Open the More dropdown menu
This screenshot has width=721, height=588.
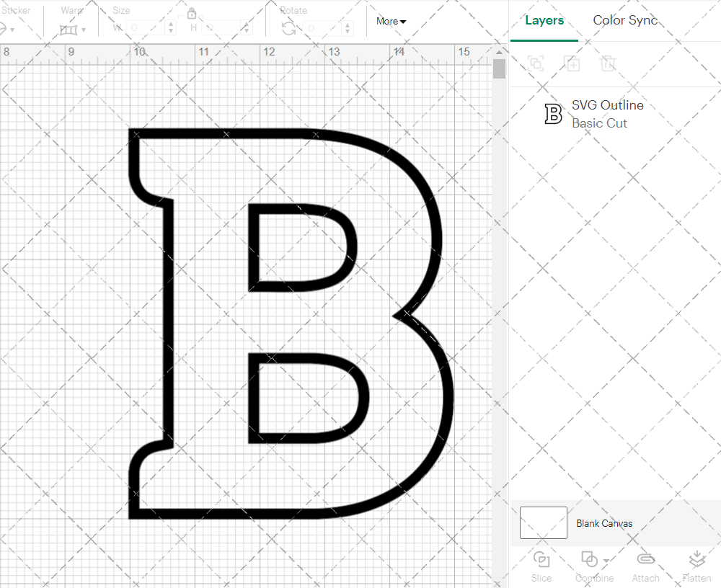390,22
